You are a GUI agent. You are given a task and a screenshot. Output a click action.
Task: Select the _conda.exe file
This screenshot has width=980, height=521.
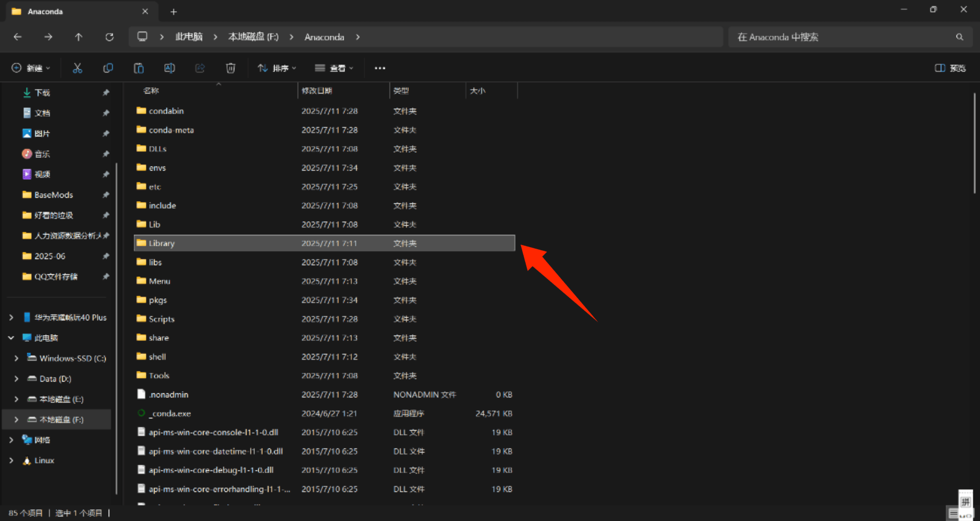coord(324,413)
